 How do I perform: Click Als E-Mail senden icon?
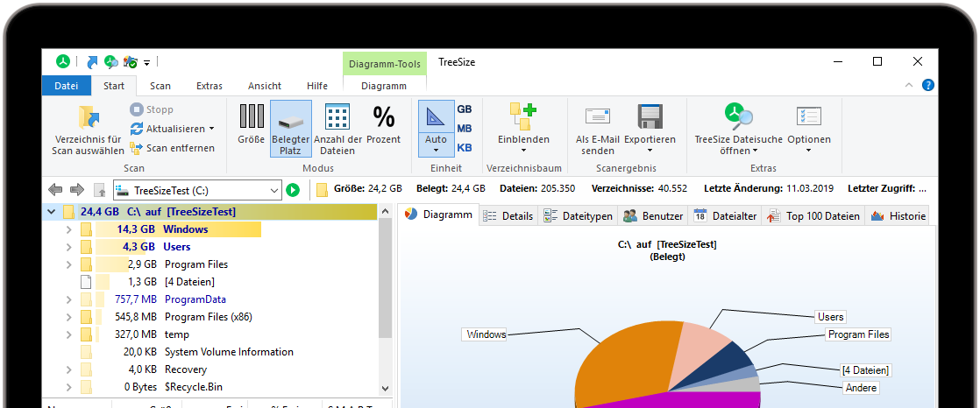pos(598,116)
